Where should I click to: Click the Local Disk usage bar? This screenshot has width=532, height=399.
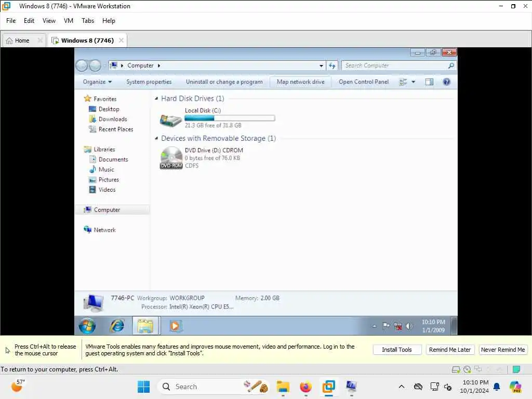pyautogui.click(x=230, y=118)
